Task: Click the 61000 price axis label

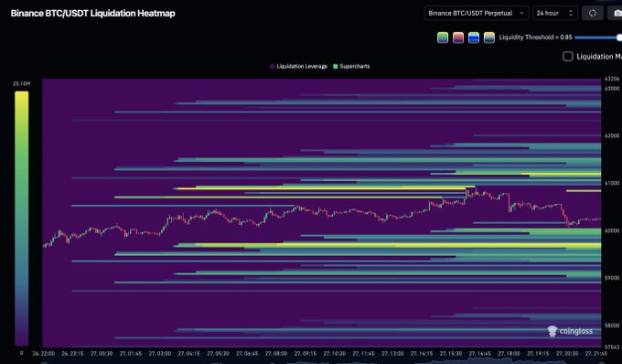Action: (x=612, y=183)
